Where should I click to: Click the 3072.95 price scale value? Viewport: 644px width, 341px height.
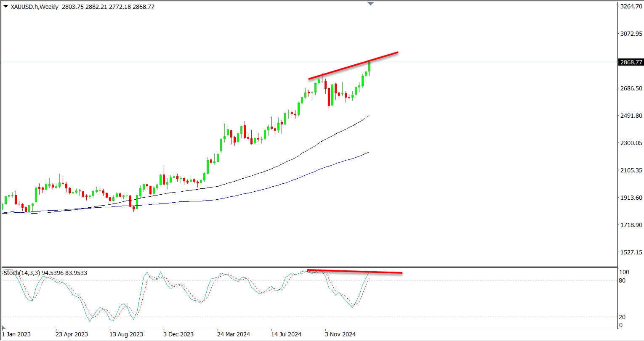point(631,33)
